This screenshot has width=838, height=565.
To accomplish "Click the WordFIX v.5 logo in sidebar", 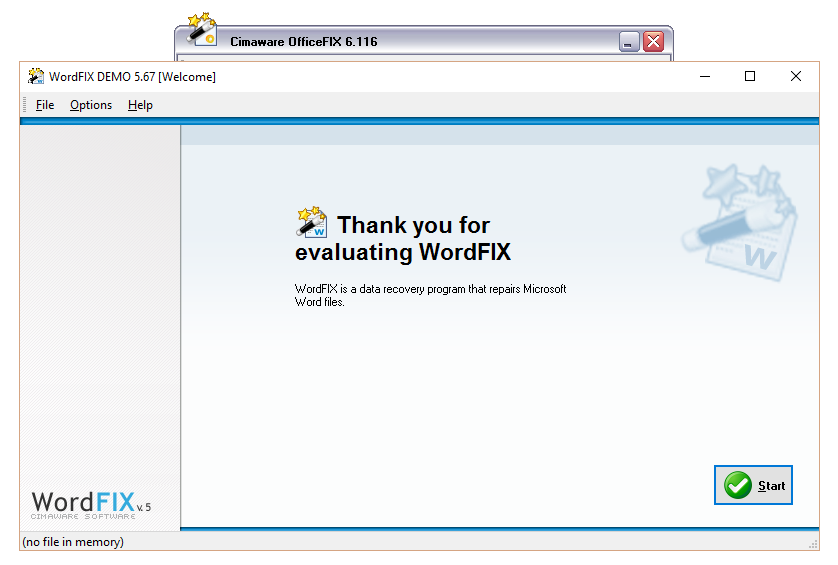I will coord(91,505).
